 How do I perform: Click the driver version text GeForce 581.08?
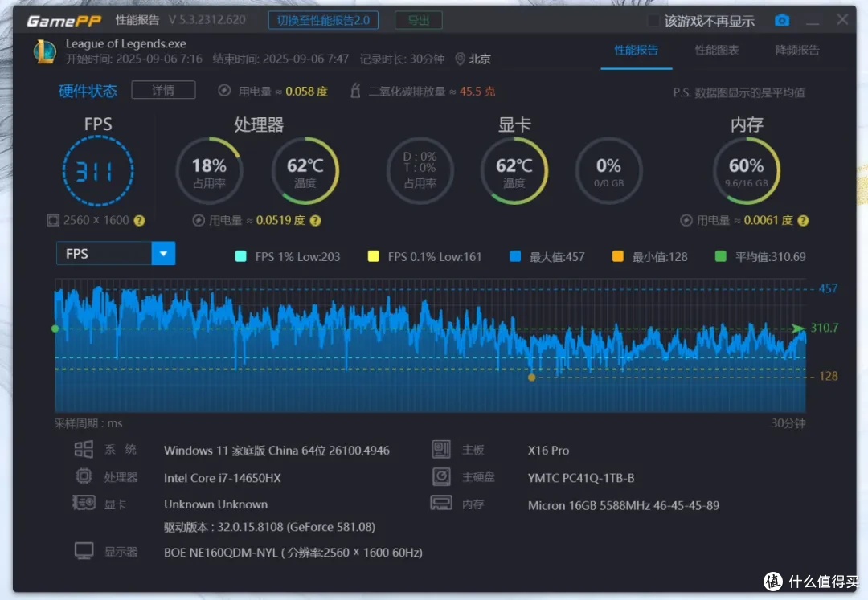point(269,527)
